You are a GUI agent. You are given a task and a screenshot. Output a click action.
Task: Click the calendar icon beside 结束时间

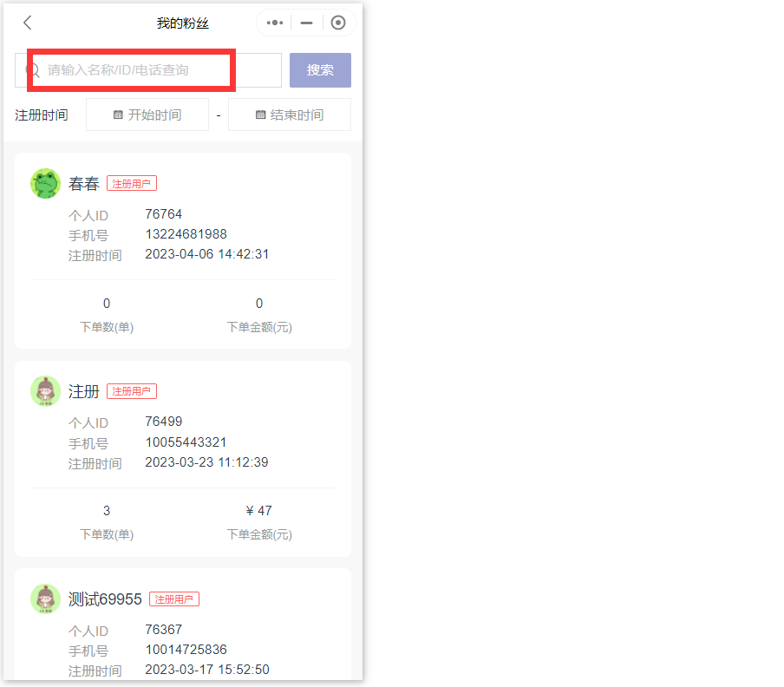click(260, 114)
